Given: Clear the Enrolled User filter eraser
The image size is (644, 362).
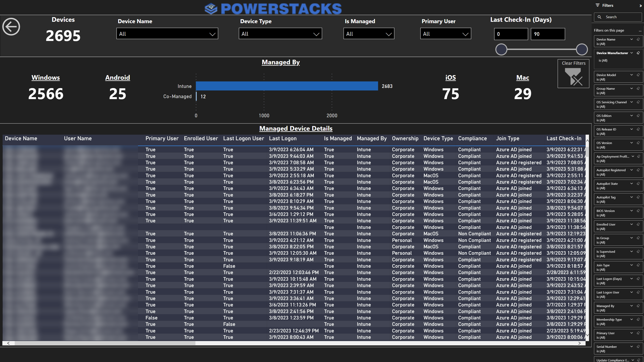Looking at the screenshot, I should 638,224.
